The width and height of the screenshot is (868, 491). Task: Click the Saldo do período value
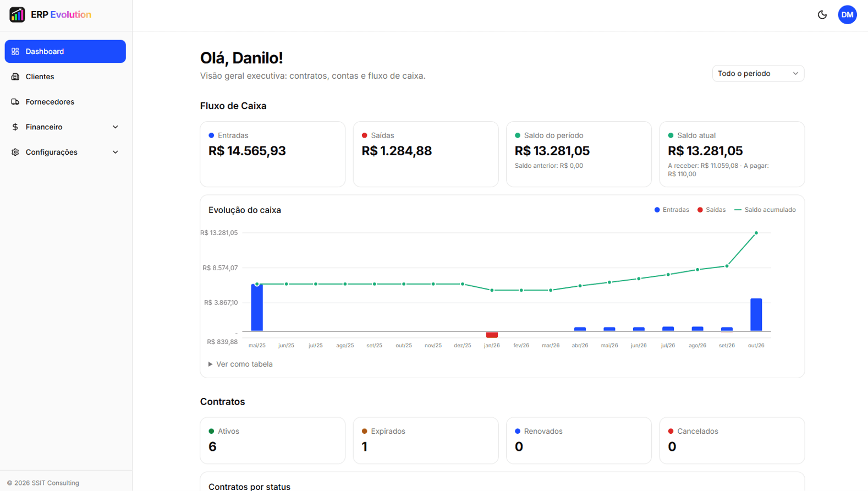[x=552, y=151]
